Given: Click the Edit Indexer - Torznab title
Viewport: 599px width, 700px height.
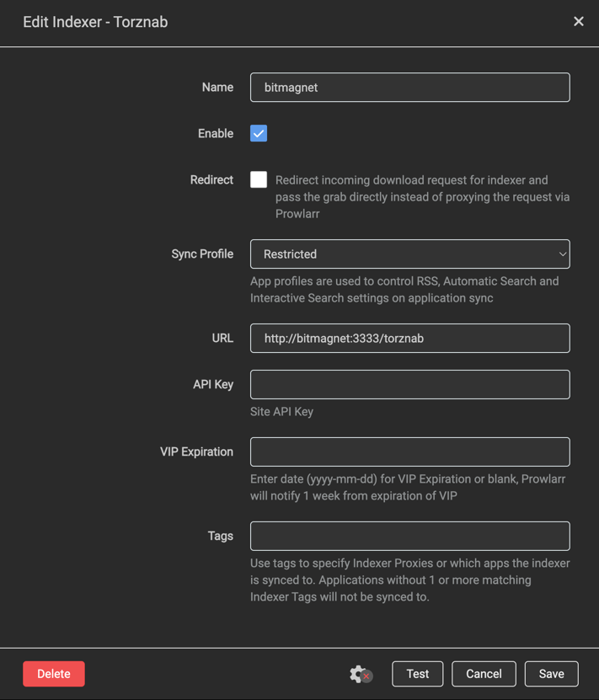Looking at the screenshot, I should (x=95, y=22).
